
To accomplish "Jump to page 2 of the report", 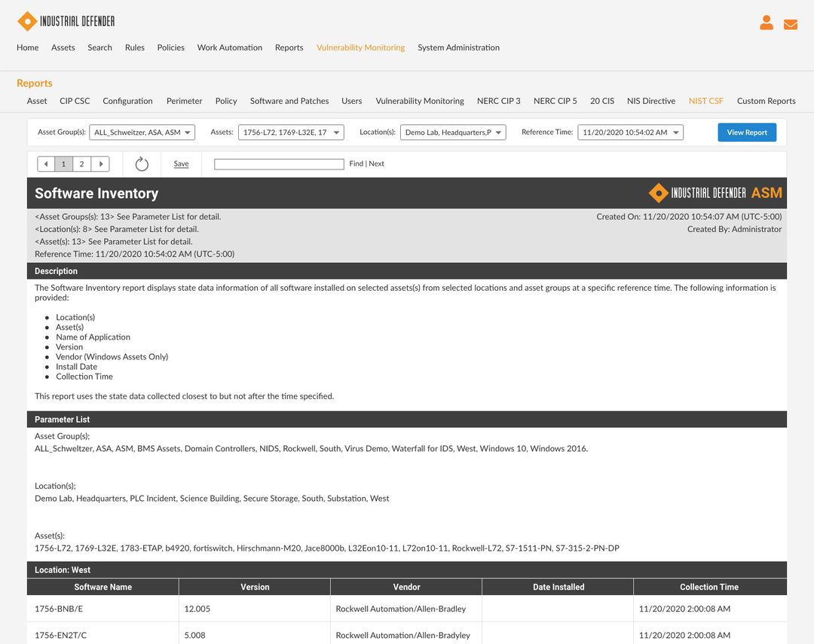I will (81, 163).
